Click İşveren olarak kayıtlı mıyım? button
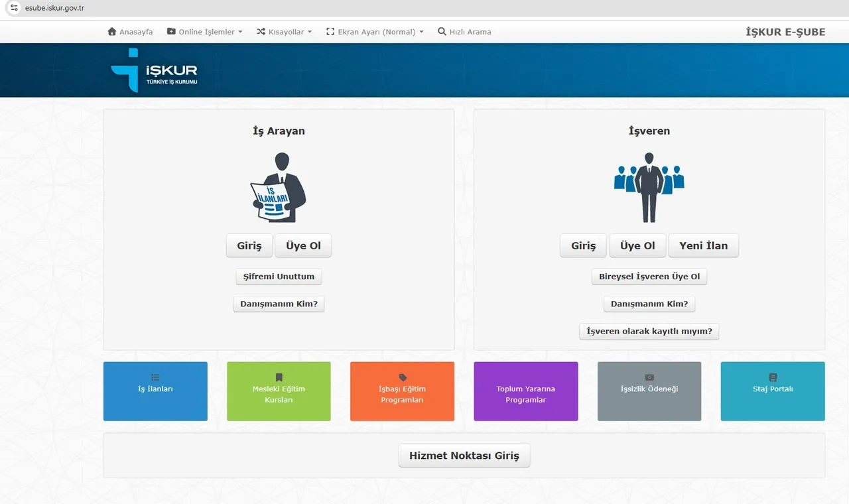Viewport: 849px width, 504px height. [x=649, y=331]
